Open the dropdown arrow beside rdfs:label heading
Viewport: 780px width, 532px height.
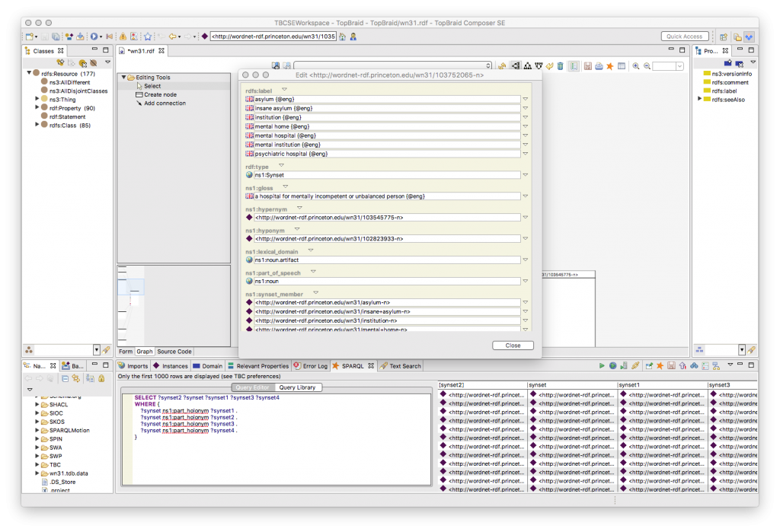(x=285, y=90)
